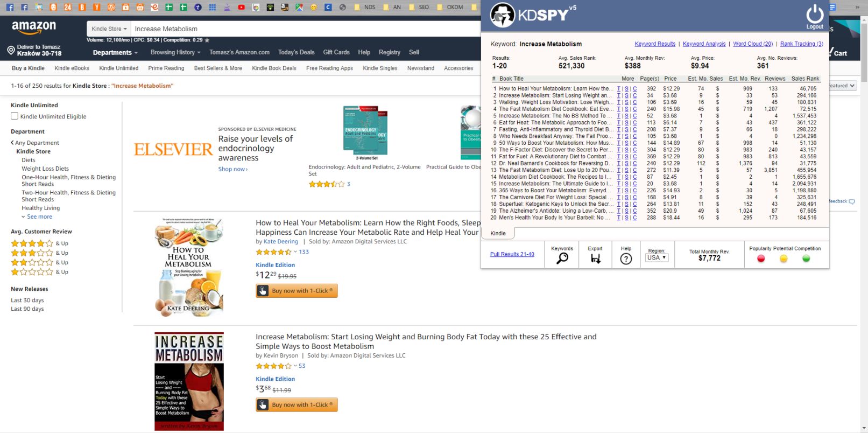Click Pull Results 21-40 link
868x433 pixels.
pyautogui.click(x=512, y=254)
